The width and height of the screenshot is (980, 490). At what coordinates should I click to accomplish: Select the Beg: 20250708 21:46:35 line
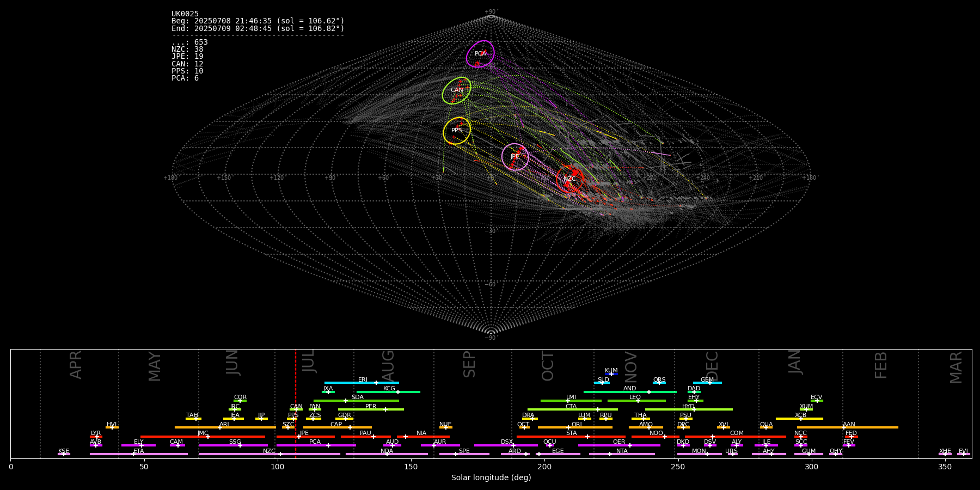[258, 21]
